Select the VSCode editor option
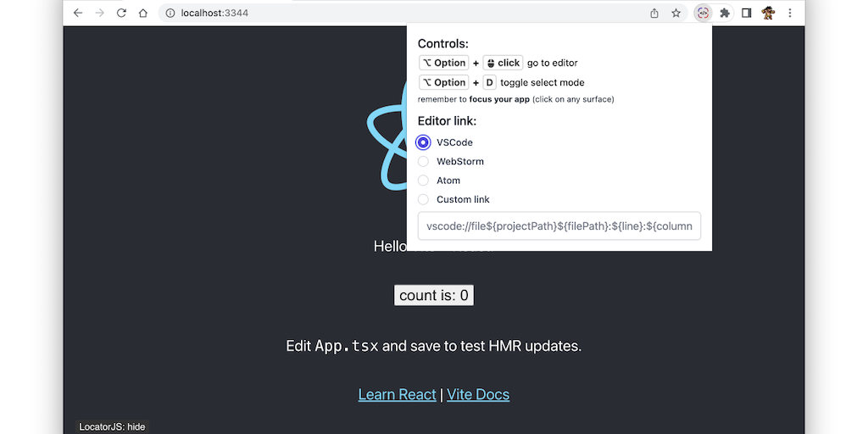868x434 pixels. [424, 142]
